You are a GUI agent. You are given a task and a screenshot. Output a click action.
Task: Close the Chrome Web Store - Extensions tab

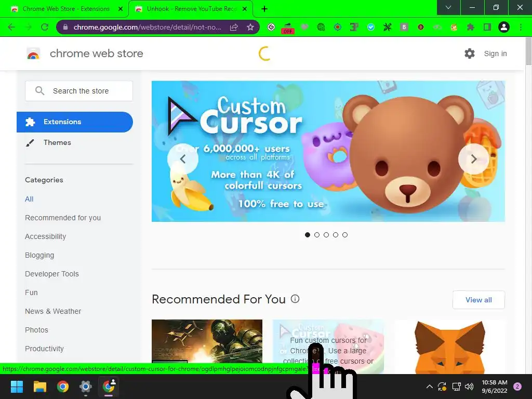pyautogui.click(x=121, y=9)
